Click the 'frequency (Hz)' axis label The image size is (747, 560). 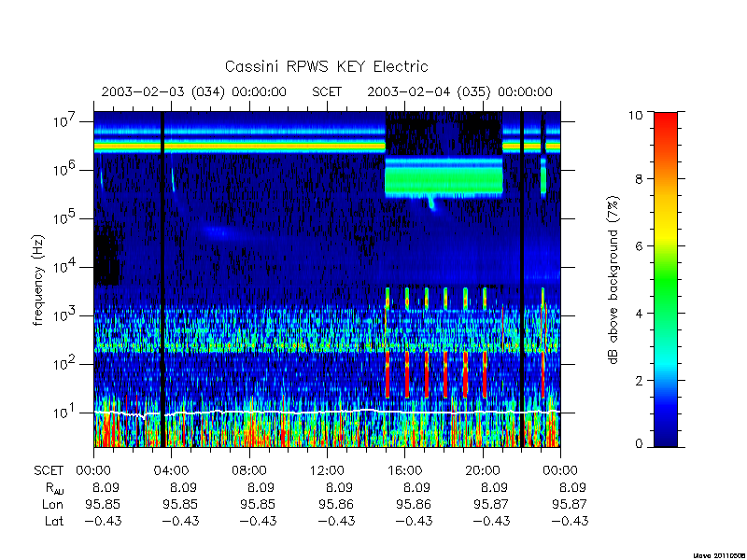point(38,280)
